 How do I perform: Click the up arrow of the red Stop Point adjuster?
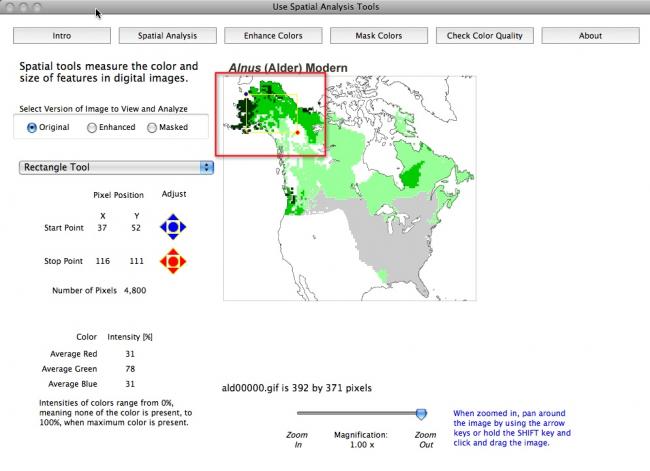pyautogui.click(x=173, y=252)
